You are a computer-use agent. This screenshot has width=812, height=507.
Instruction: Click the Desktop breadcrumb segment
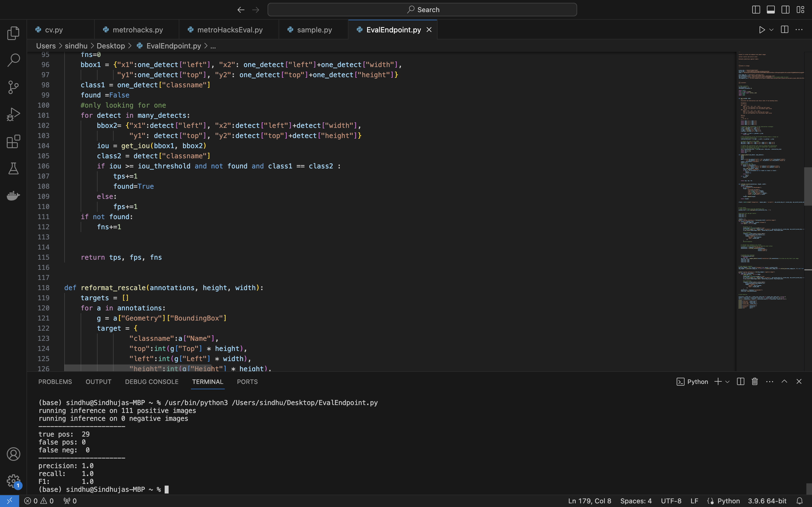[111, 46]
